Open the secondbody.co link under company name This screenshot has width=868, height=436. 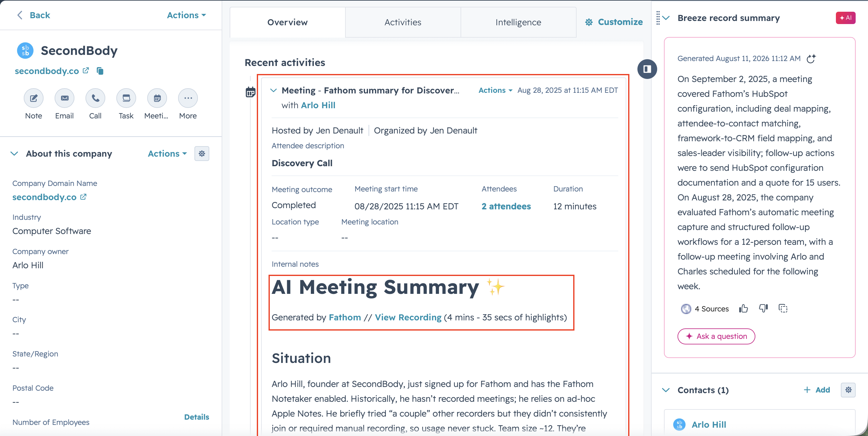47,71
